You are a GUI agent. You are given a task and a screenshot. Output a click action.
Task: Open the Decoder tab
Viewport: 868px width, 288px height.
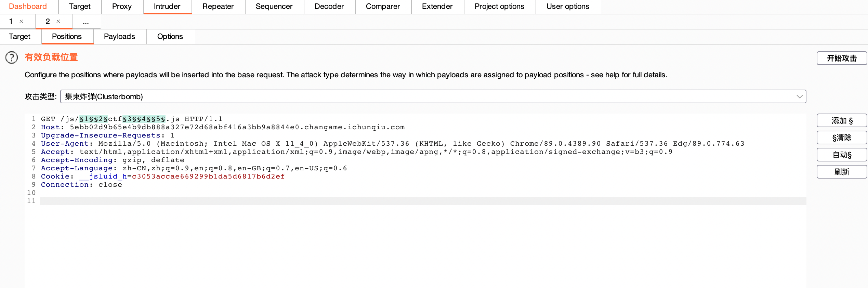coord(329,6)
